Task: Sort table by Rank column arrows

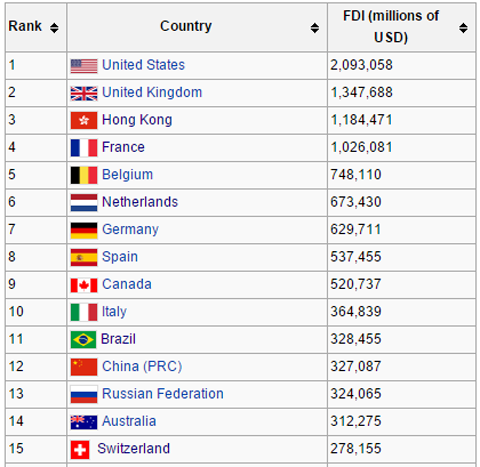Action: pos(54,28)
